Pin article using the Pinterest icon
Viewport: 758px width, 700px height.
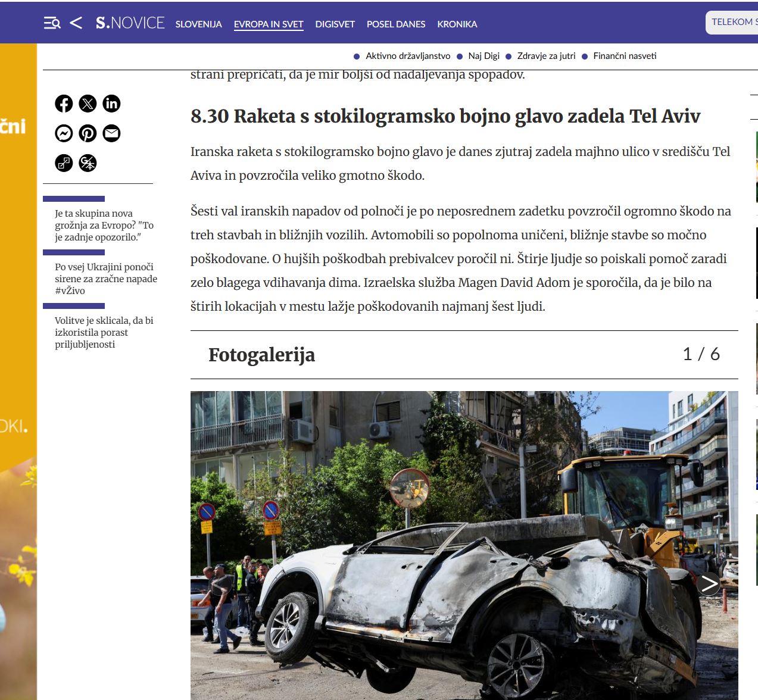[88, 133]
